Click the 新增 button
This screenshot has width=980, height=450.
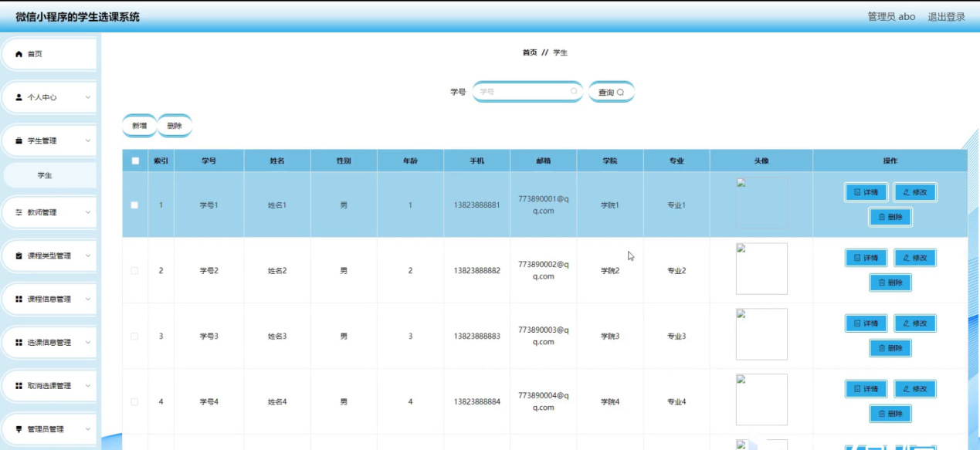pos(139,126)
